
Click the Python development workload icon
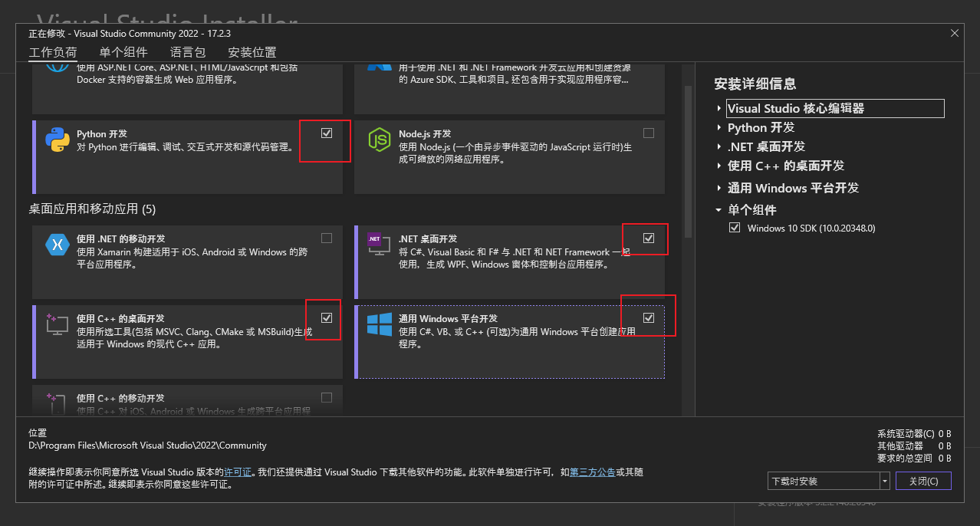pos(58,140)
